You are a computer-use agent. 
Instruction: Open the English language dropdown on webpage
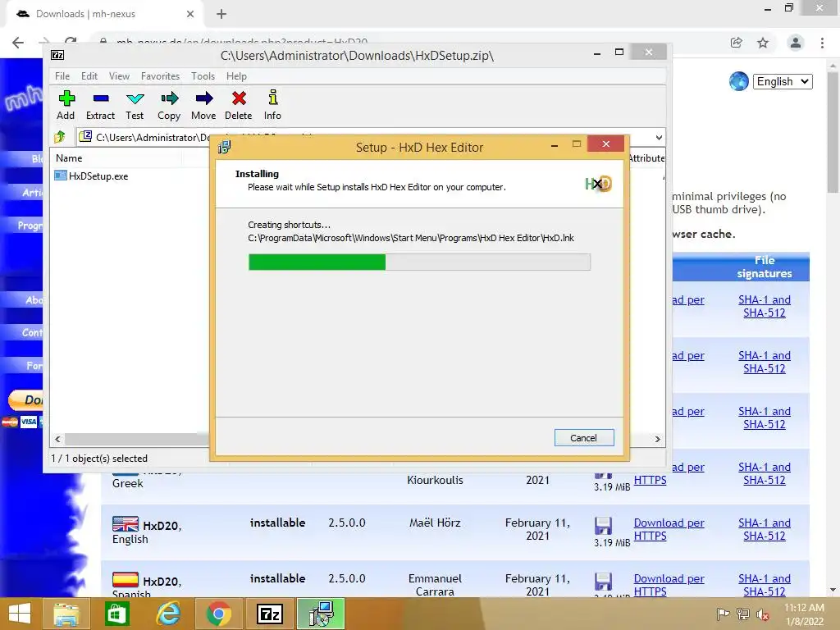(x=782, y=81)
